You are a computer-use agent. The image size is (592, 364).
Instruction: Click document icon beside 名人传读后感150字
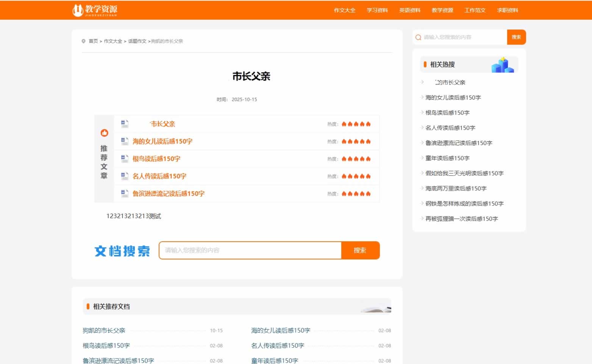click(x=125, y=176)
